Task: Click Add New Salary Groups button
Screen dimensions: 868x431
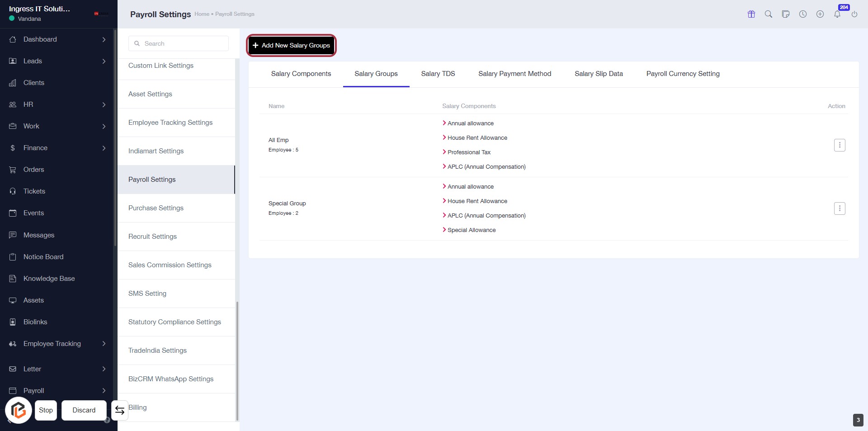Action: [x=292, y=45]
